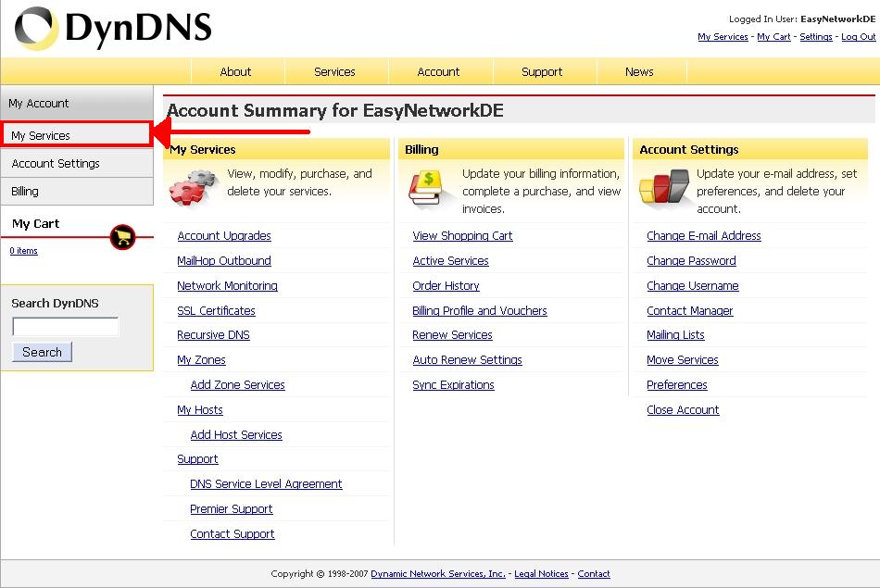Image resolution: width=880 pixels, height=588 pixels.
Task: Open Contact Support link
Action: coord(233,534)
